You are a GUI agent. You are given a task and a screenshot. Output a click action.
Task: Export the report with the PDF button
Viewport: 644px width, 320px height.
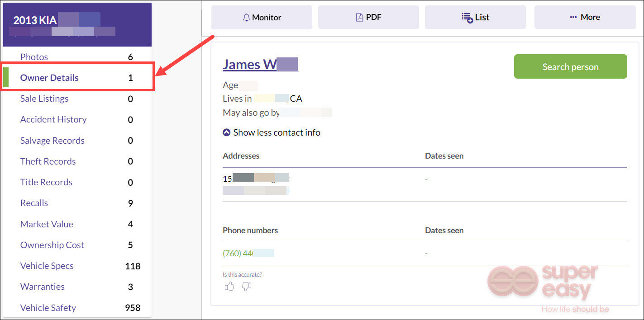click(368, 17)
